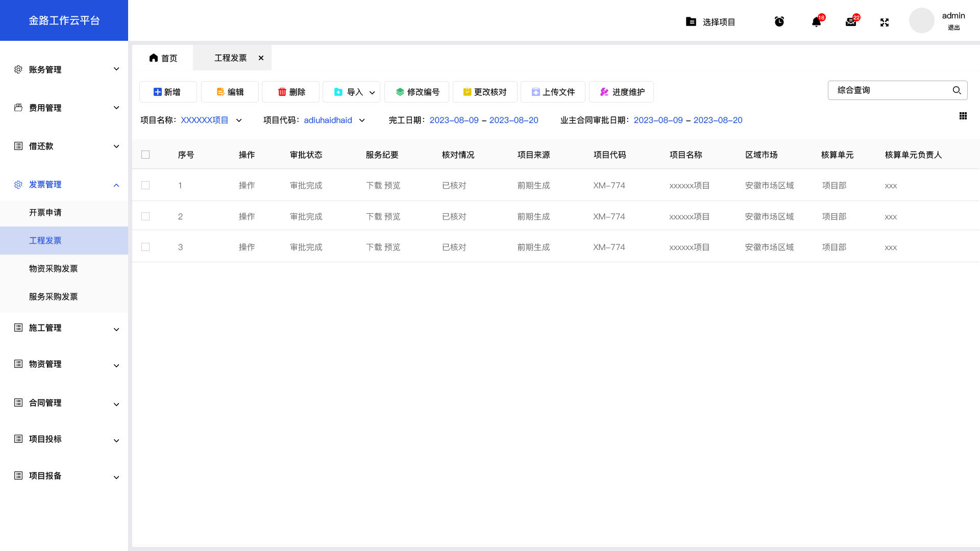Viewport: 980px width, 551px height.
Task: Click the 施工管理 list icon
Action: pos(18,328)
